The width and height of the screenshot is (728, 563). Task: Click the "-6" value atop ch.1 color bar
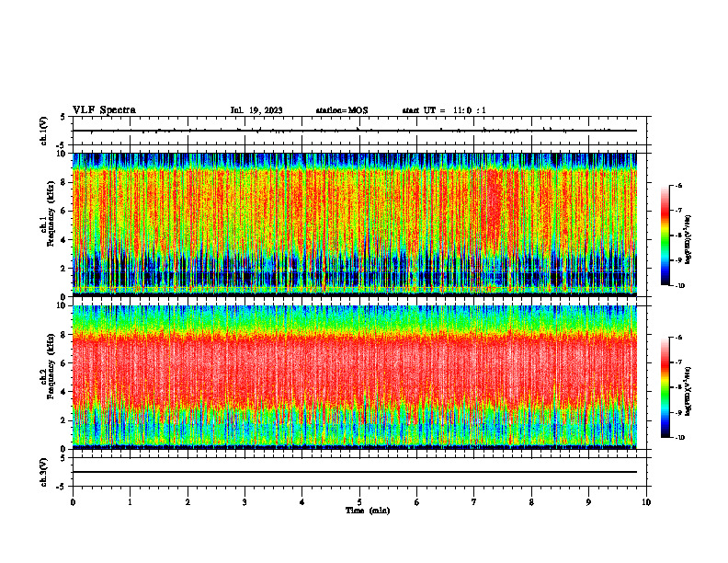coord(678,185)
